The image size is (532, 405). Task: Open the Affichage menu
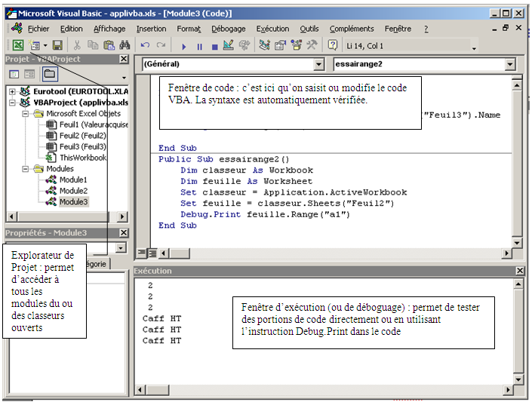tap(109, 29)
